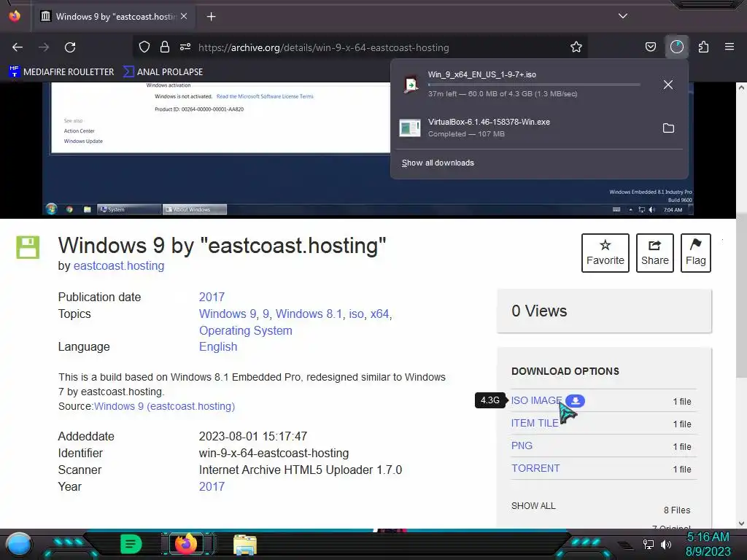Cancel the Win_9_x64 iso download
Image resolution: width=747 pixels, height=560 pixels.
point(668,85)
